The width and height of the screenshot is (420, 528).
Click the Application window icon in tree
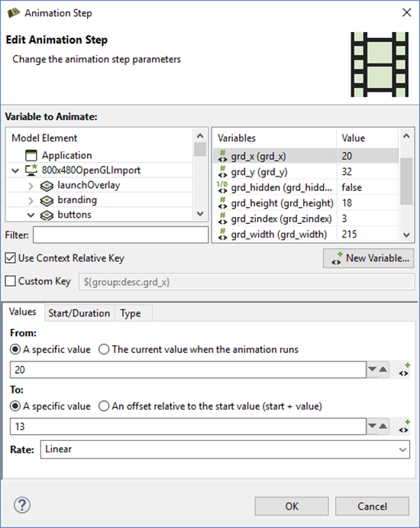(31, 155)
